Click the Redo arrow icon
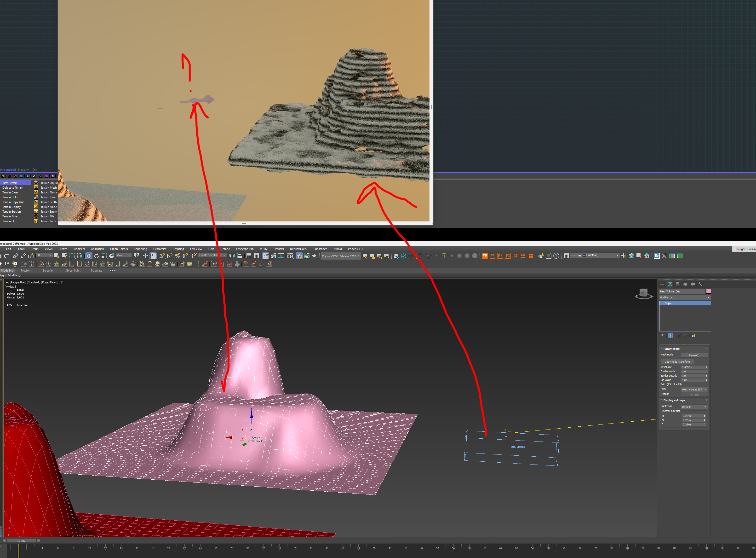 (6, 256)
